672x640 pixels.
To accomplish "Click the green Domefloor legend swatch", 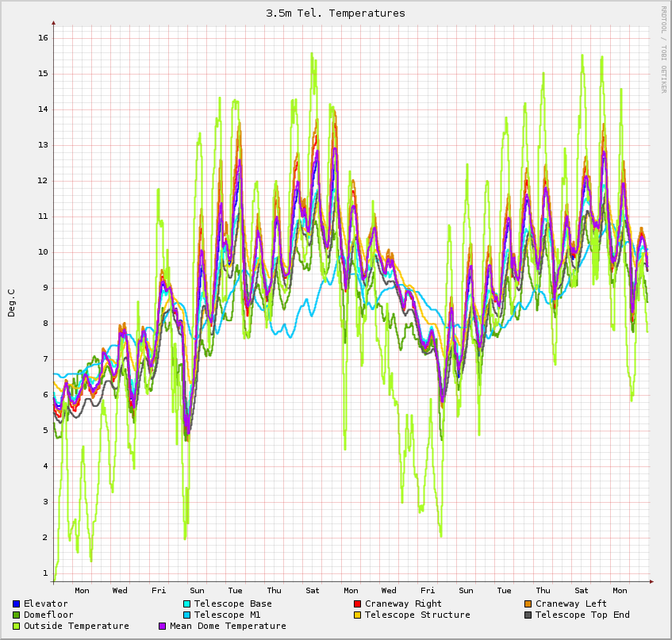I will pos(16,615).
